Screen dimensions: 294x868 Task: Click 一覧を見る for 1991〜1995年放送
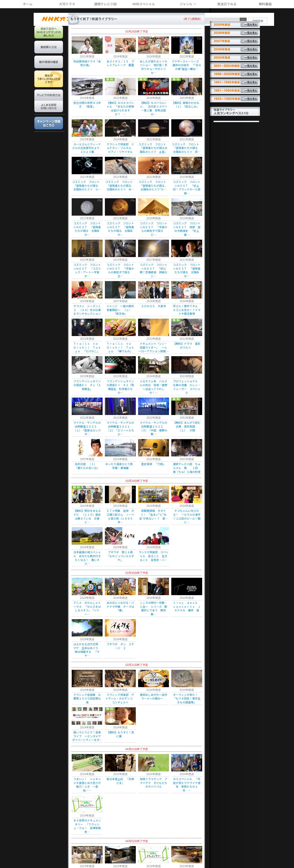tap(249, 83)
